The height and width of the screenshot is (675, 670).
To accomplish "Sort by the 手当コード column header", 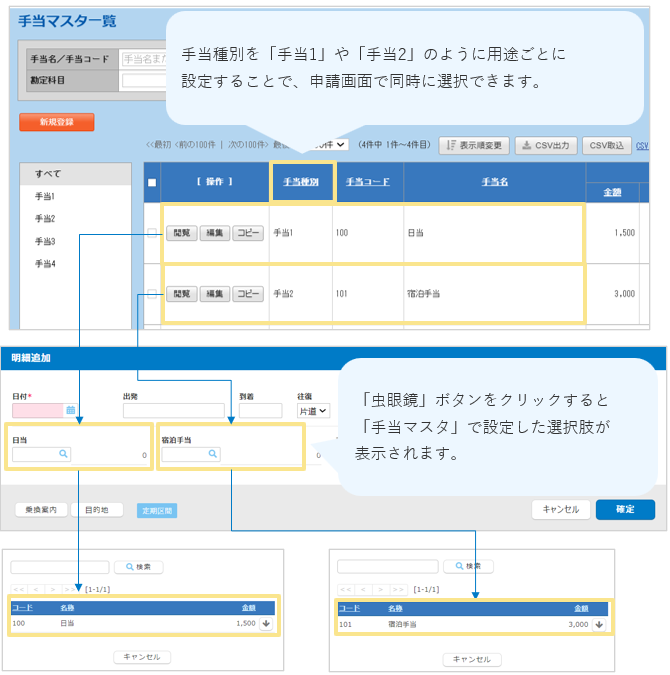I will 367,182.
